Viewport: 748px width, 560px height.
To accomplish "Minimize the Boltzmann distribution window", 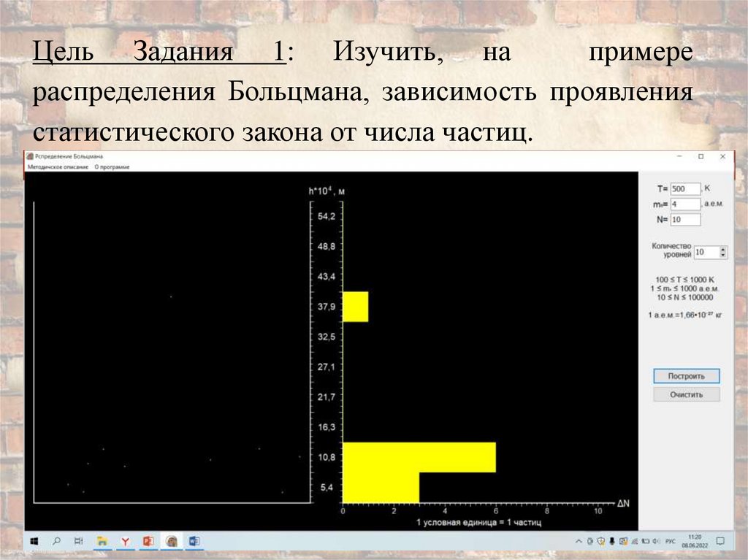I will pos(680,156).
